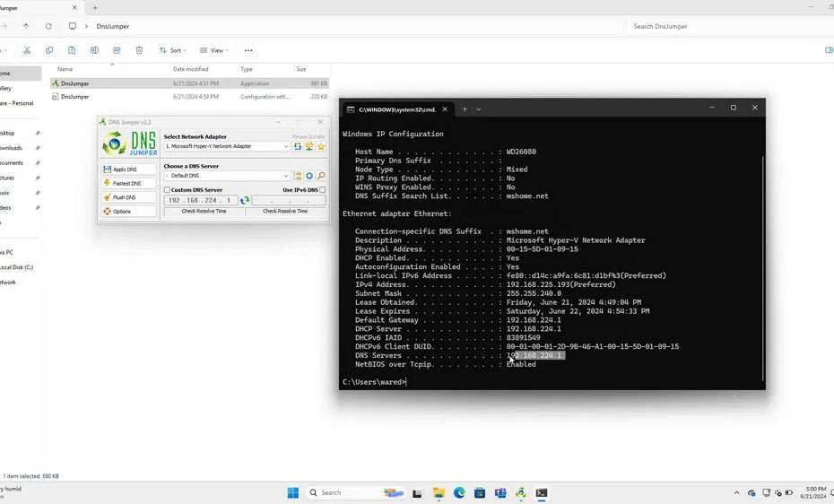Select the DnsJumper Configuration settings file
The image size is (834, 504).
[190, 97]
